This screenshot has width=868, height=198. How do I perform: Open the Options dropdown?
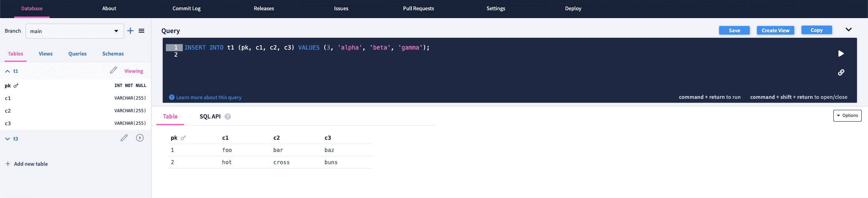click(848, 116)
